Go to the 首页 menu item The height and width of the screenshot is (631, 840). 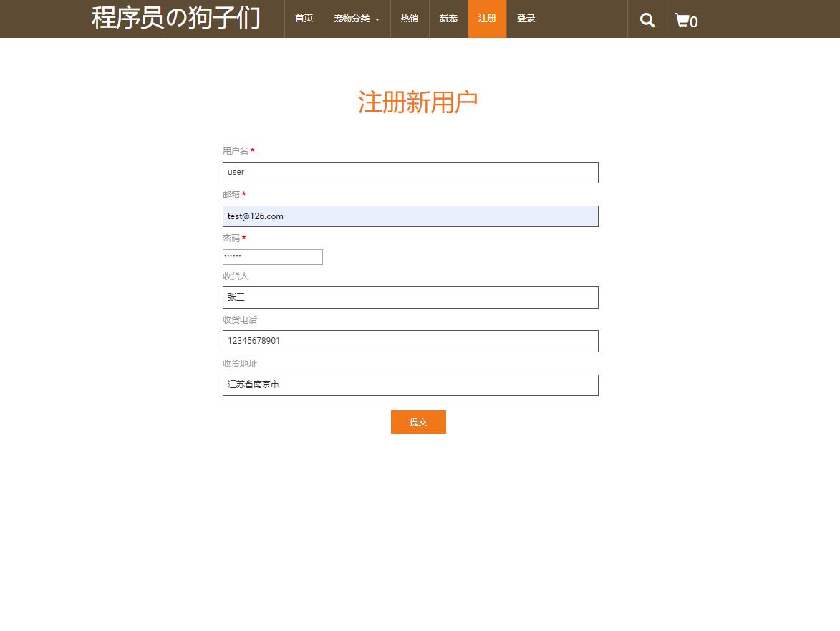304,19
